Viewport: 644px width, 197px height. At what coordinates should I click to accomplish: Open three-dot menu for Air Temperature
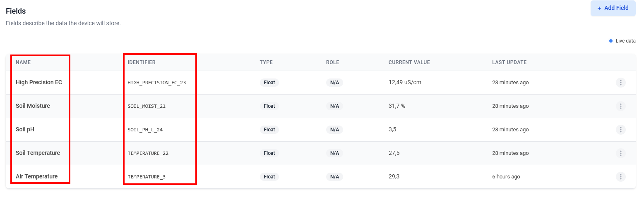click(x=620, y=177)
